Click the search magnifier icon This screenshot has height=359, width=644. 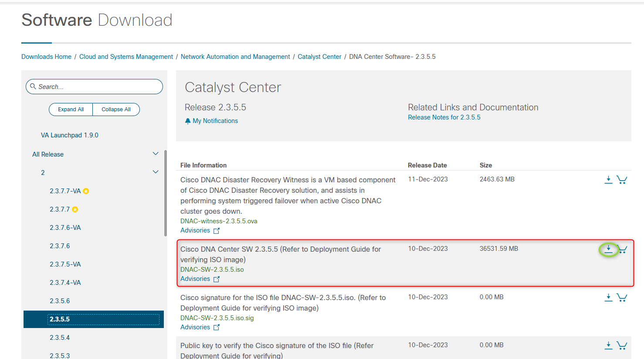click(x=33, y=86)
